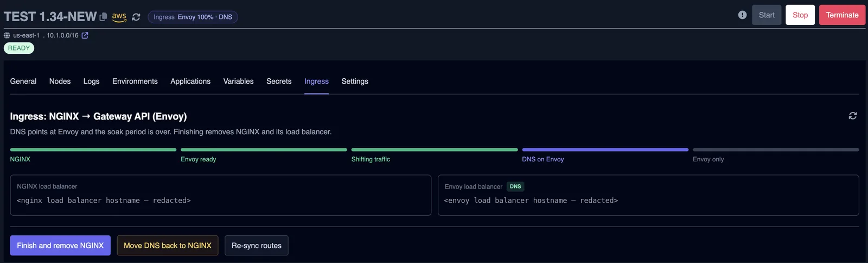
Task: Open the external link icon next to 10.1.0.0/16
Action: (85, 35)
